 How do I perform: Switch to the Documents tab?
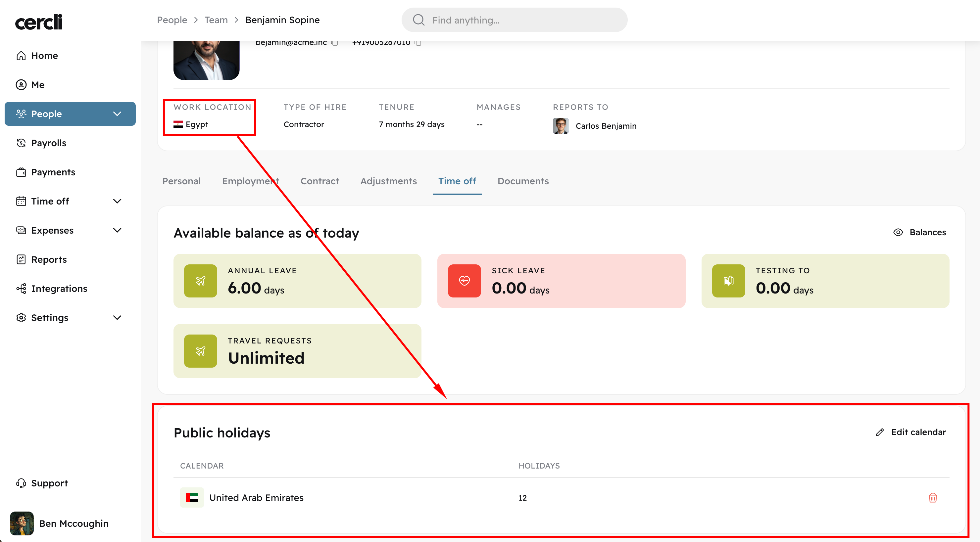pos(523,181)
